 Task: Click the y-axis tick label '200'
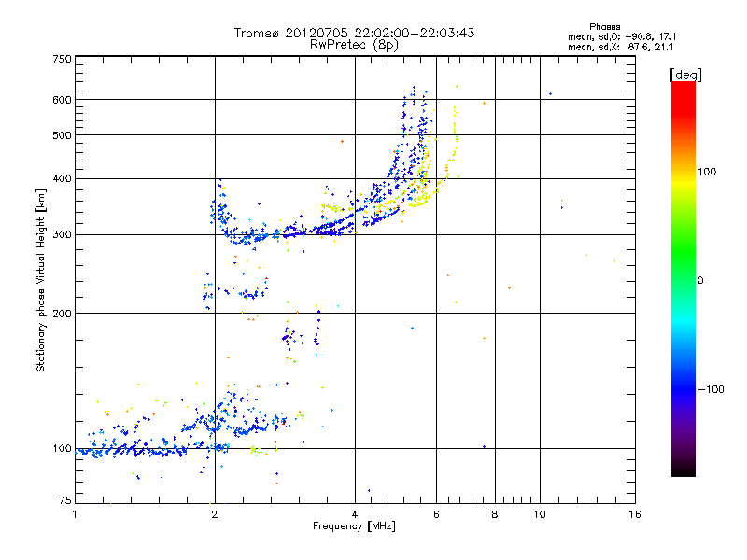click(x=62, y=314)
